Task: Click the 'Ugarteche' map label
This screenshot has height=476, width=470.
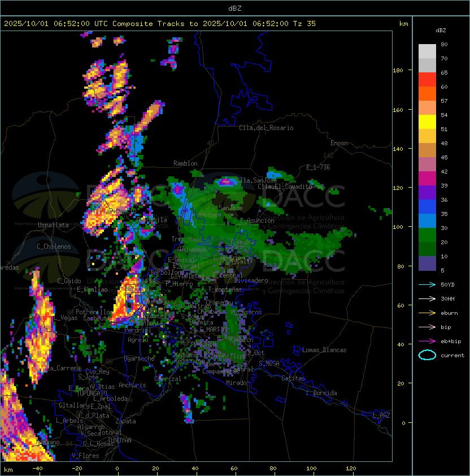Action: [140, 358]
